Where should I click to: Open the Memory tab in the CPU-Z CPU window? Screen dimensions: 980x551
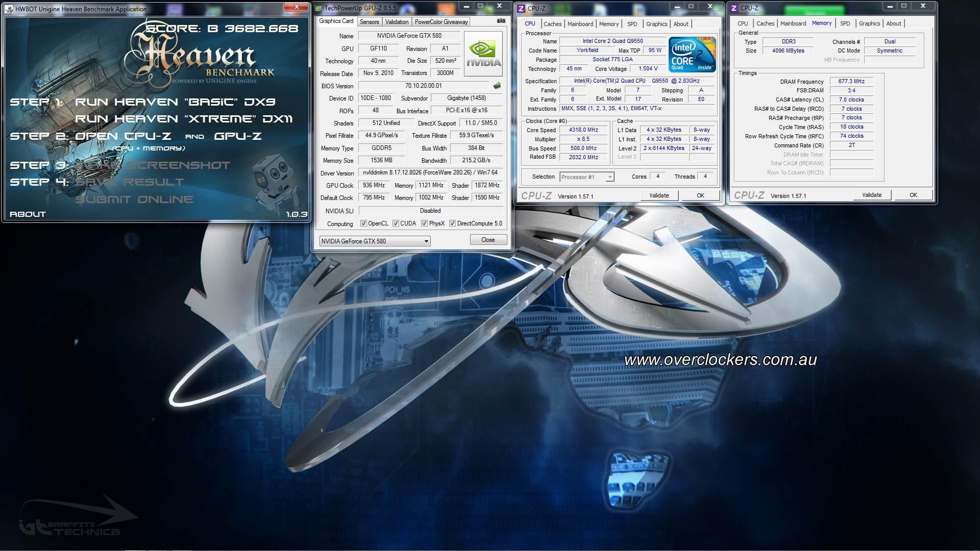pyautogui.click(x=609, y=24)
